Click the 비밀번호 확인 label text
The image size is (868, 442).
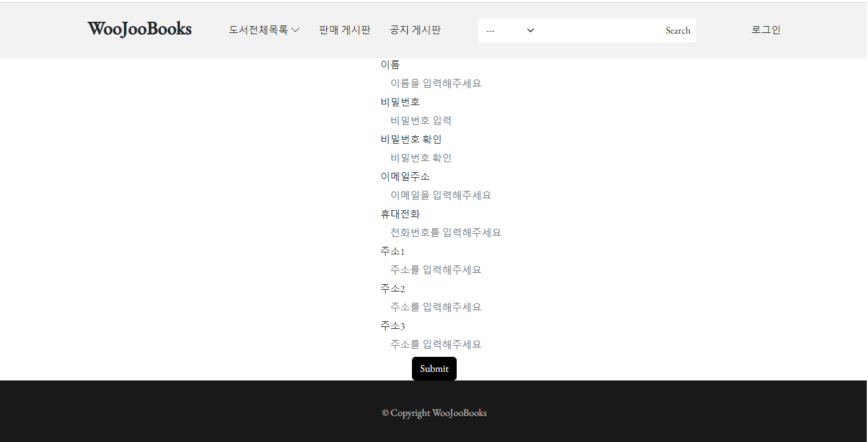coord(411,139)
